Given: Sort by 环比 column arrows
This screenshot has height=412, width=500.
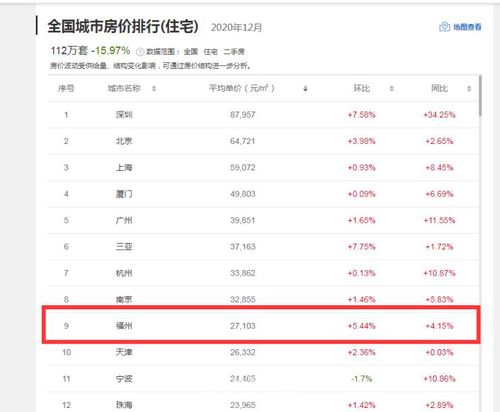Looking at the screenshot, I should pos(392,89).
